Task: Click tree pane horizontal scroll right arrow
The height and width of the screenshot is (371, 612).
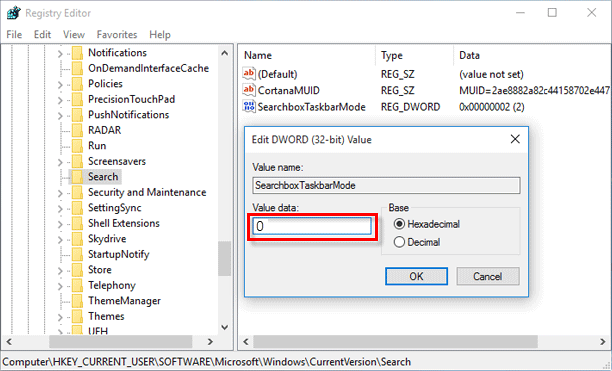Action: (210, 342)
